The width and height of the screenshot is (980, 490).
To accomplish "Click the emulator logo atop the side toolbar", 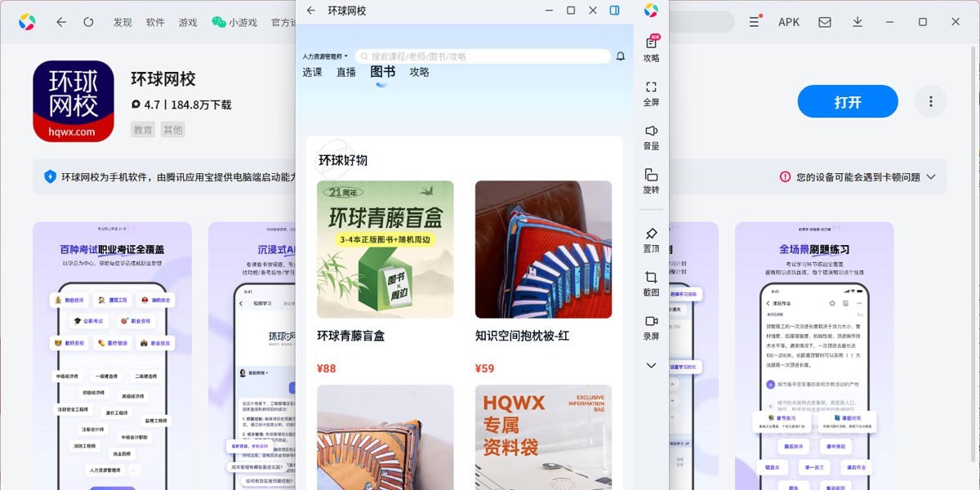I will 651,11.
